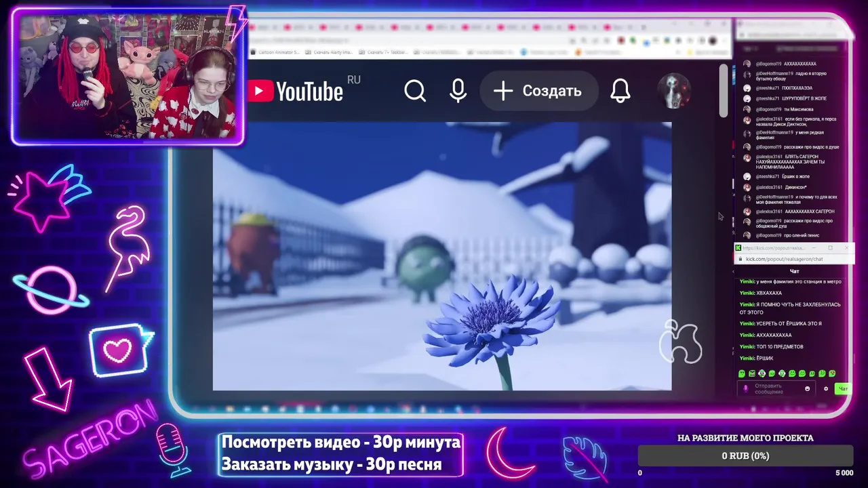The height and width of the screenshot is (488, 868).
Task: Click the Чат header in Kick popout
Action: 794,271
